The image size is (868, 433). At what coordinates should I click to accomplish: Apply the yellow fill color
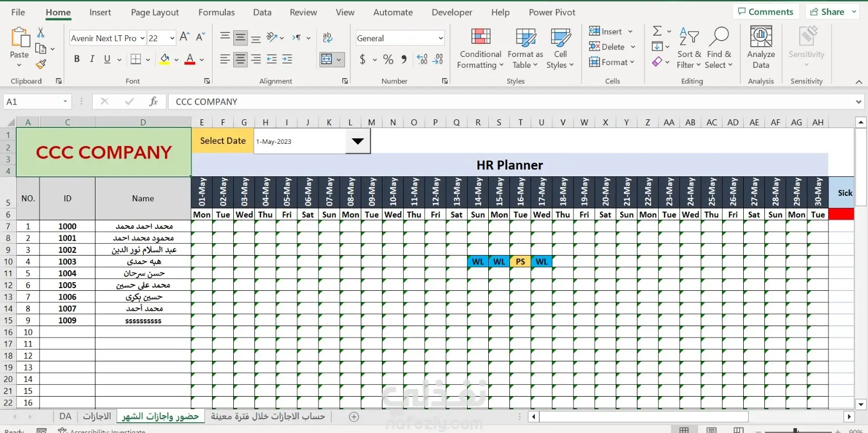[165, 59]
